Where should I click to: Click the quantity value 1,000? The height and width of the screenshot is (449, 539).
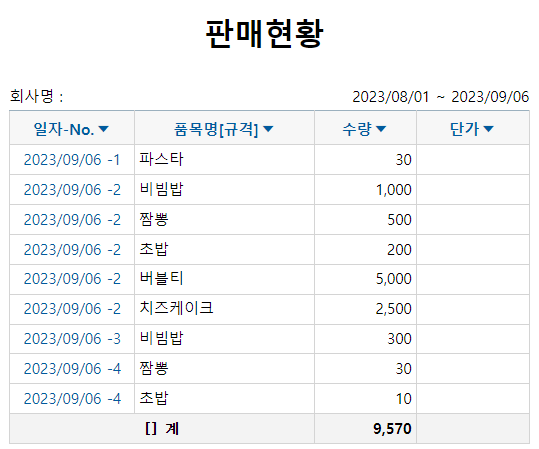click(394, 190)
